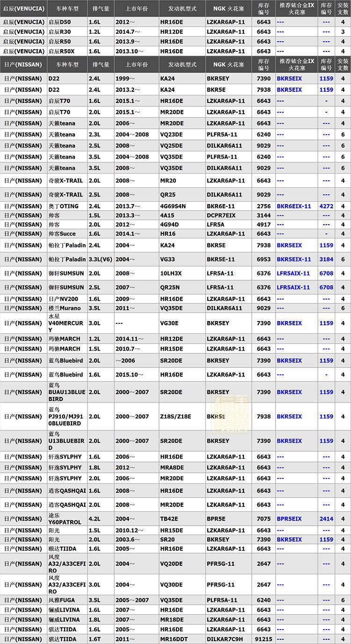Screen dimensions: 351x644
Task: Click engine code VG30E
Action: (x=169, y=323)
